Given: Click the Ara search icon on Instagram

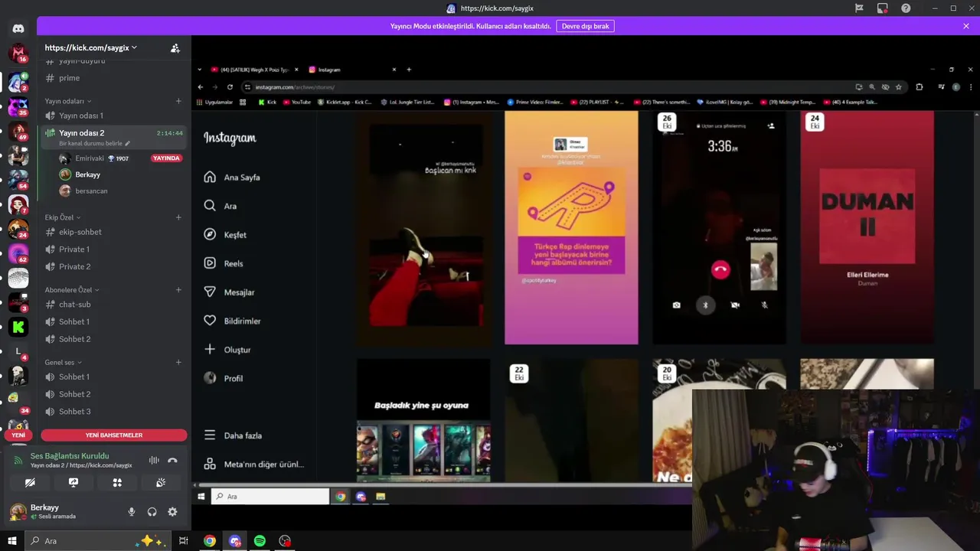Looking at the screenshot, I should [210, 206].
